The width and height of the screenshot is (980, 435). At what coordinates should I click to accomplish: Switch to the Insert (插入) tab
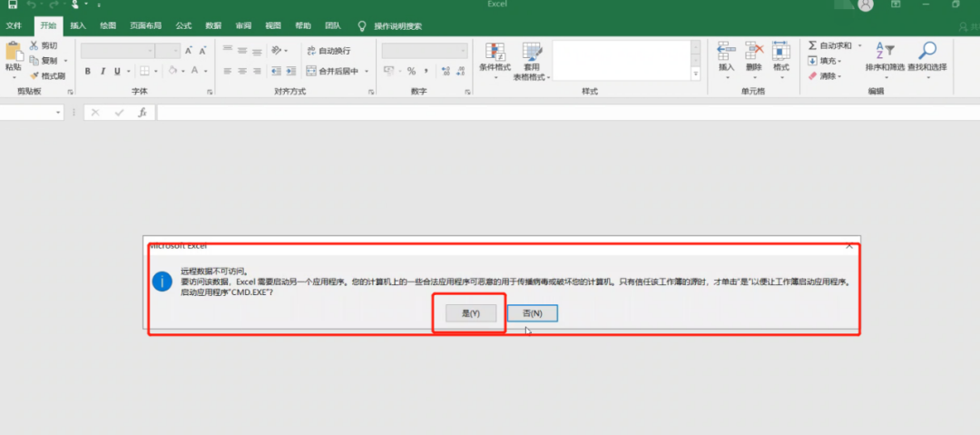[78, 25]
